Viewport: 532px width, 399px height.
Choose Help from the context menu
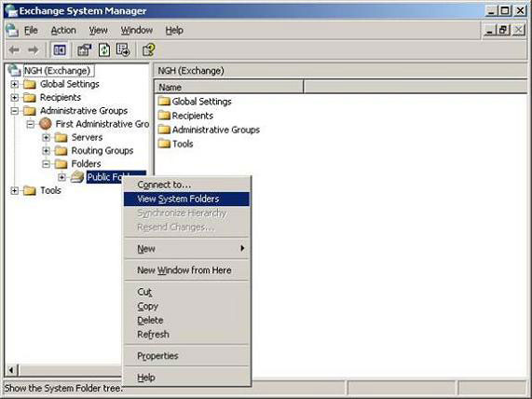[x=186, y=378]
